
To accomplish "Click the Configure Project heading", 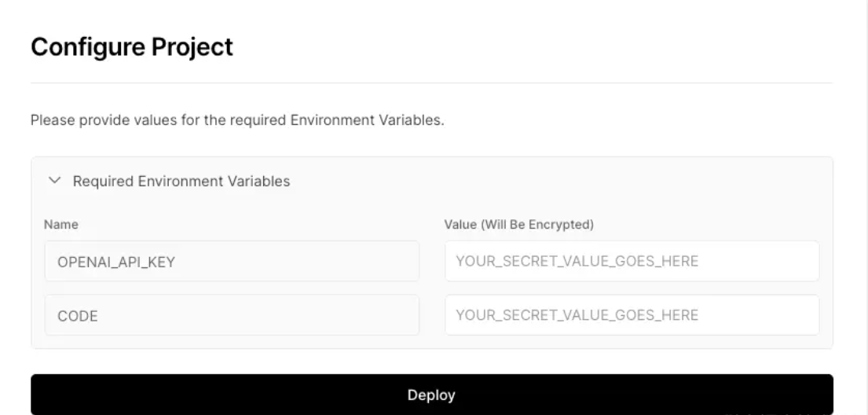I will 132,47.
